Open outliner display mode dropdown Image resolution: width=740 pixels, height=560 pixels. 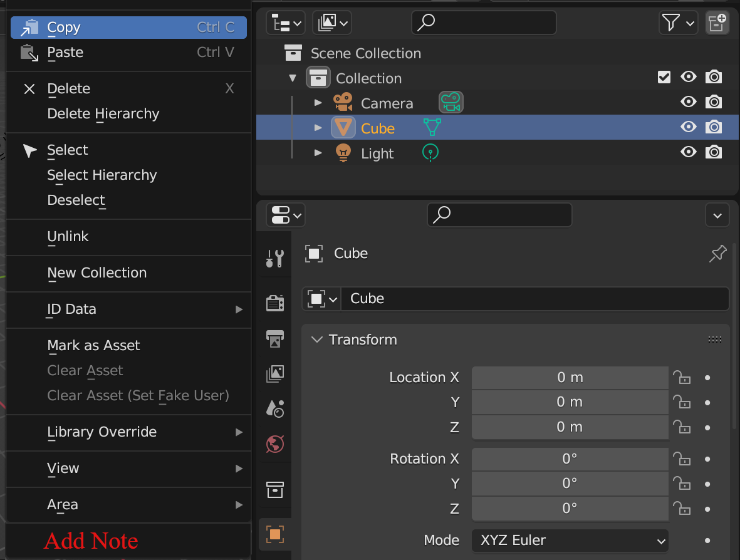click(x=332, y=23)
